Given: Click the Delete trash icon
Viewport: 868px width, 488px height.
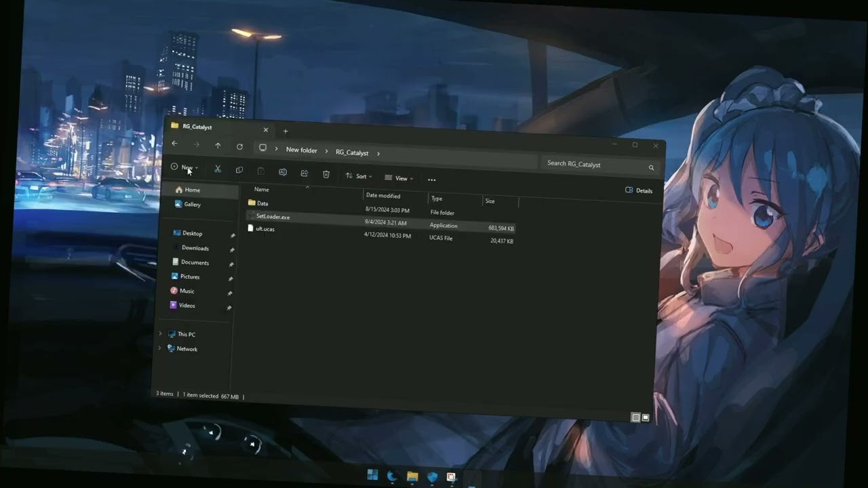Looking at the screenshot, I should 326,174.
